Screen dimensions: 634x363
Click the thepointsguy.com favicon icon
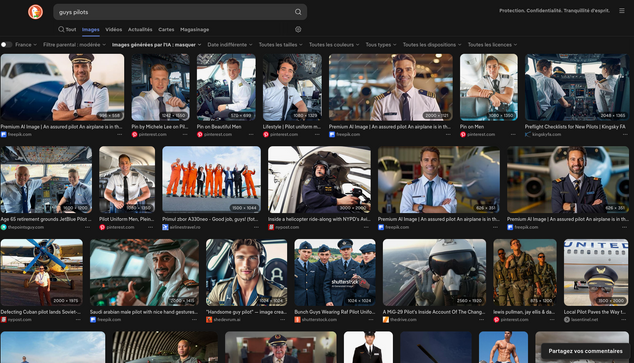[4, 227]
